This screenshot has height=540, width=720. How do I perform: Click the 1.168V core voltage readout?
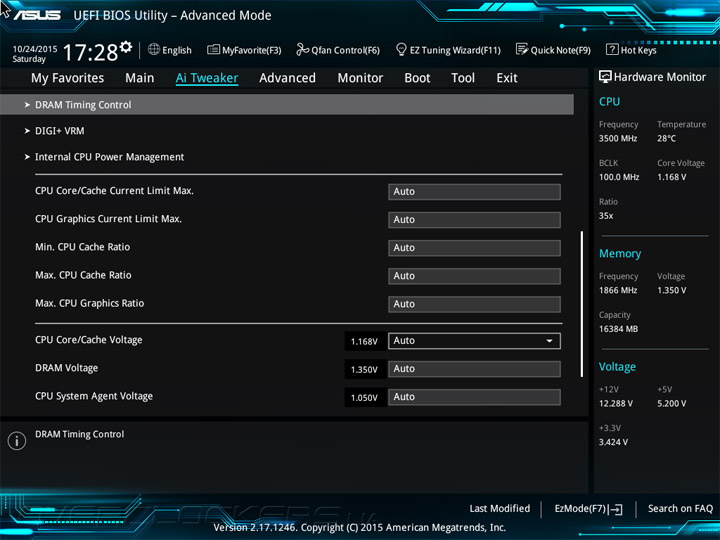364,342
